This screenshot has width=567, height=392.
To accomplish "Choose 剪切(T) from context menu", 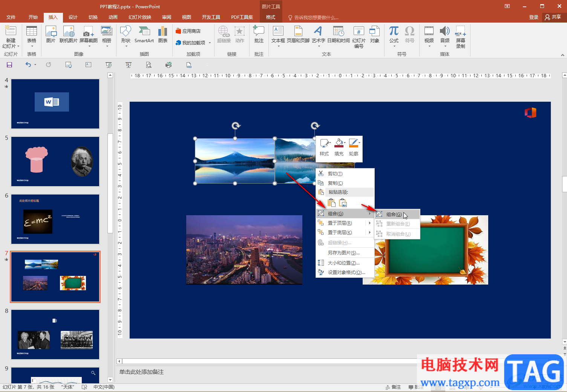I will 345,174.
